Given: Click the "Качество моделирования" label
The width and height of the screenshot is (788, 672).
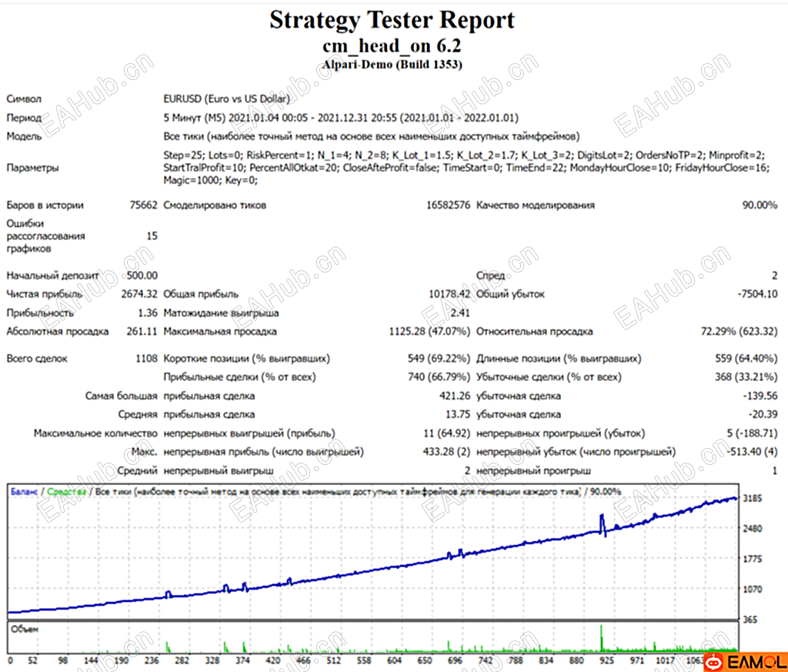Looking at the screenshot, I should click(x=536, y=205).
